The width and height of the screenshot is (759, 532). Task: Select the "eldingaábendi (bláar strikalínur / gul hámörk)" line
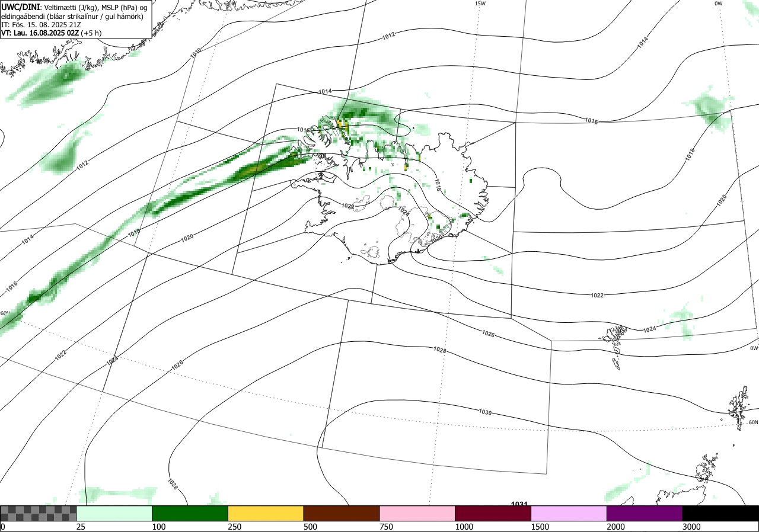(x=72, y=16)
